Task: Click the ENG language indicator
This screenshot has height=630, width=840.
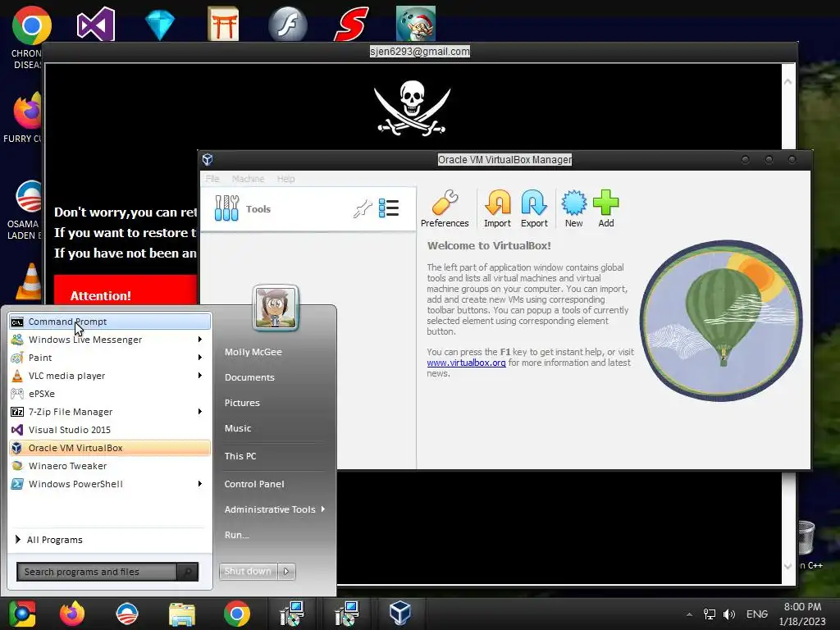Action: [757, 614]
